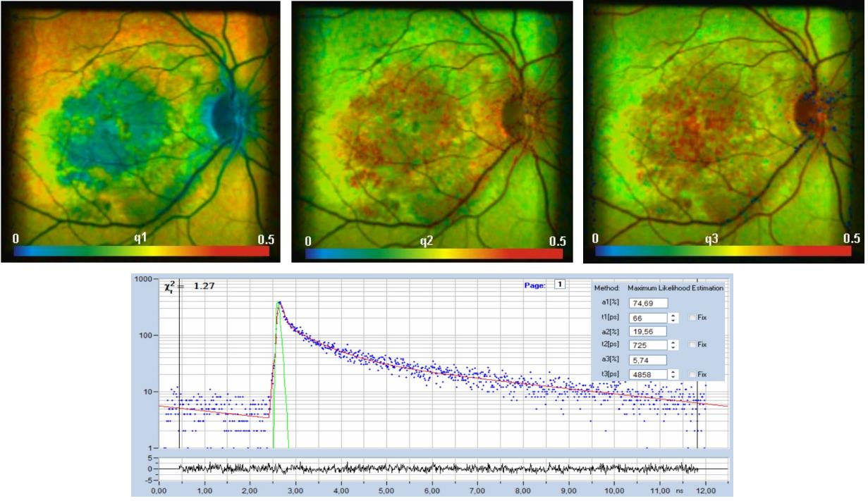The image size is (868, 501).
Task: Click the q1 color scale bar
Action: click(141, 252)
